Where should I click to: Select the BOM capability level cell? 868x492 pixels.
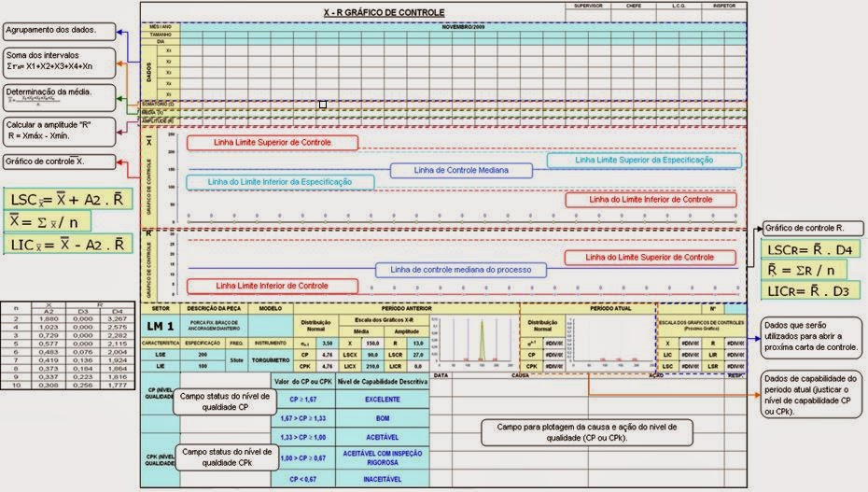[x=383, y=418]
